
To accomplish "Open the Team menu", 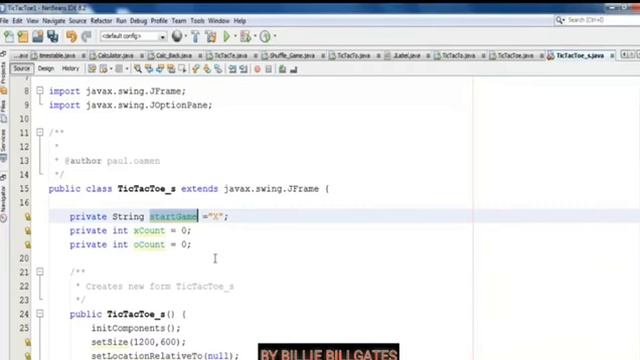I will coord(179,21).
